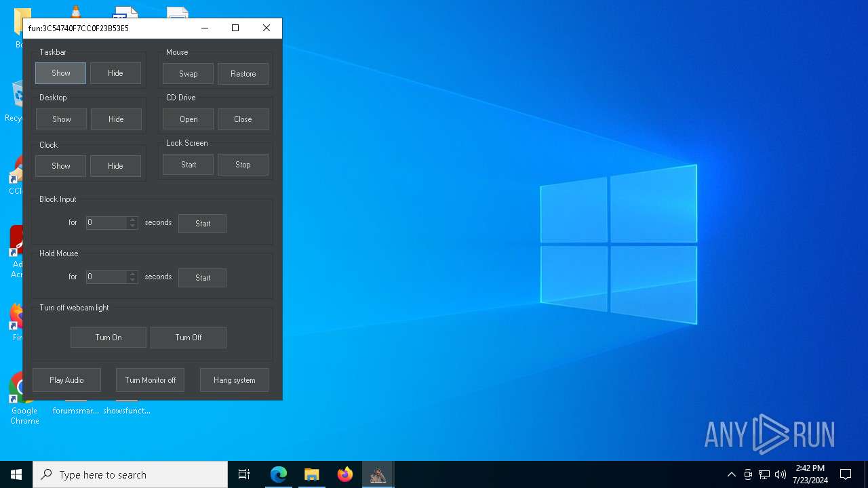The image size is (868, 488).
Task: Open the notification center
Action: point(846,474)
